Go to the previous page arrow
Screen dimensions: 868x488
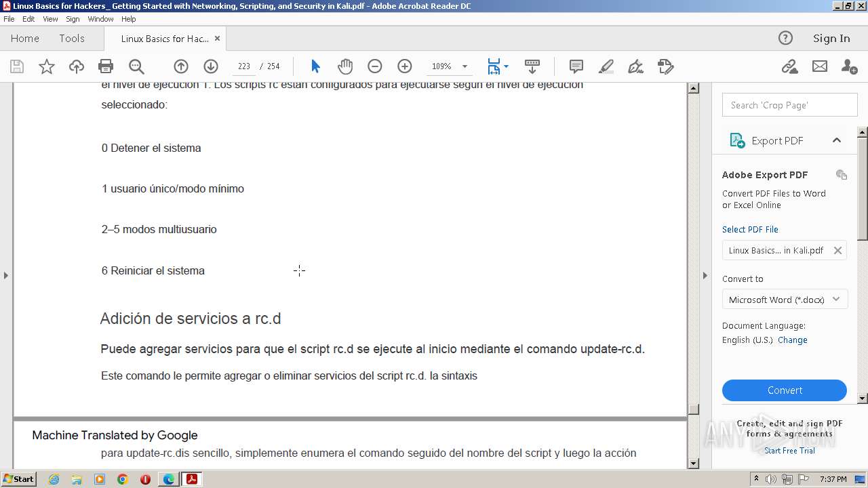(181, 66)
